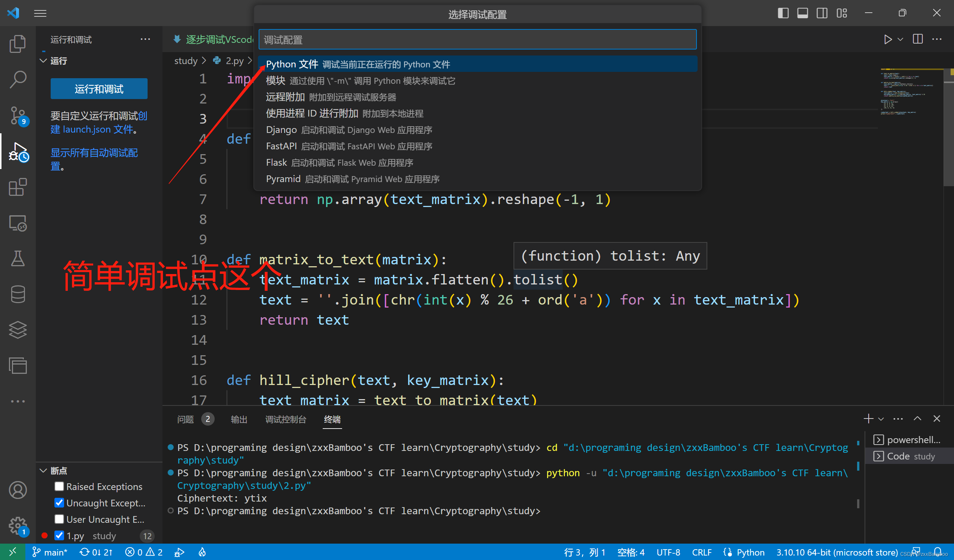Click the Run Python file play icon
Screen dimensions: 954x560
887,39
